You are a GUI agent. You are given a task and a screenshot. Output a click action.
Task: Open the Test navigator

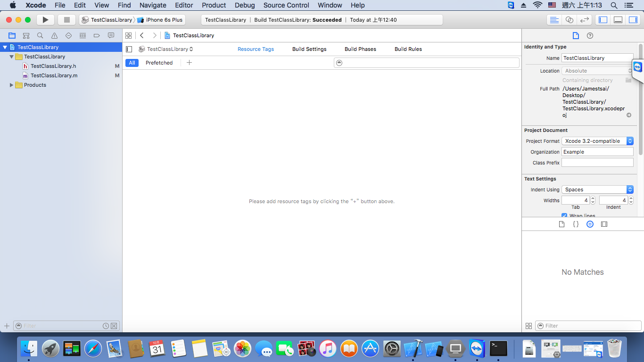pyautogui.click(x=68, y=35)
